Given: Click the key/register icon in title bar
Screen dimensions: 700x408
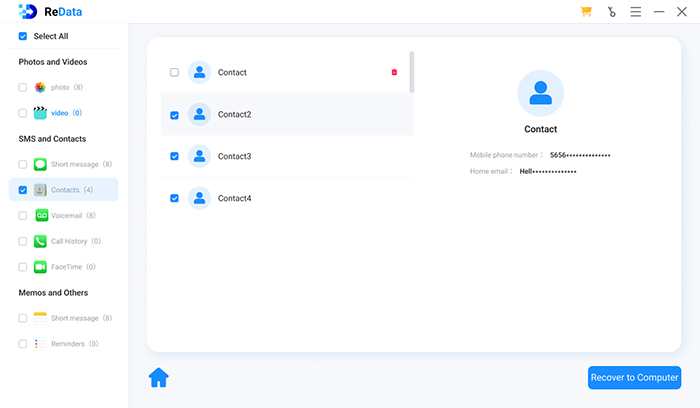Looking at the screenshot, I should pos(611,12).
